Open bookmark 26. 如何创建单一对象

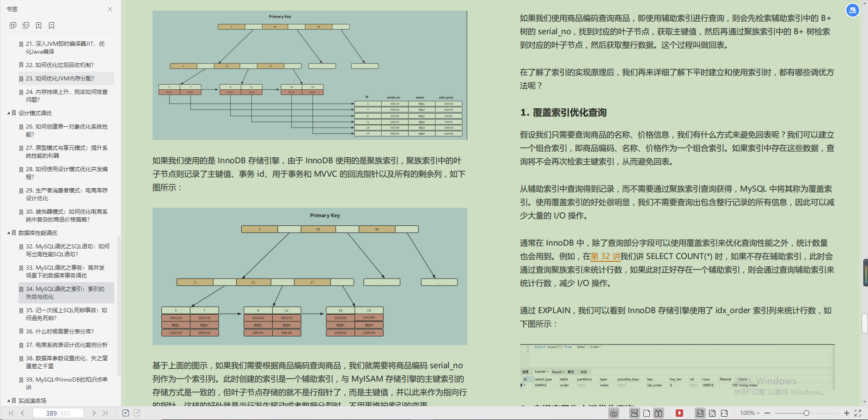[66, 130]
